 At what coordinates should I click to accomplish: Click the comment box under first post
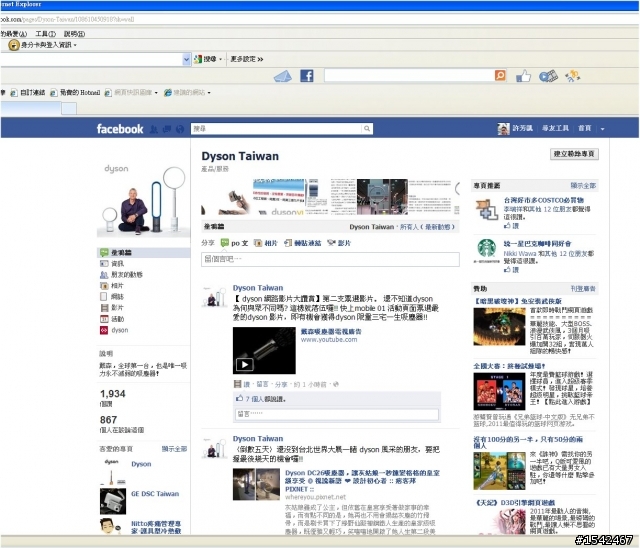pyautogui.click(x=337, y=414)
